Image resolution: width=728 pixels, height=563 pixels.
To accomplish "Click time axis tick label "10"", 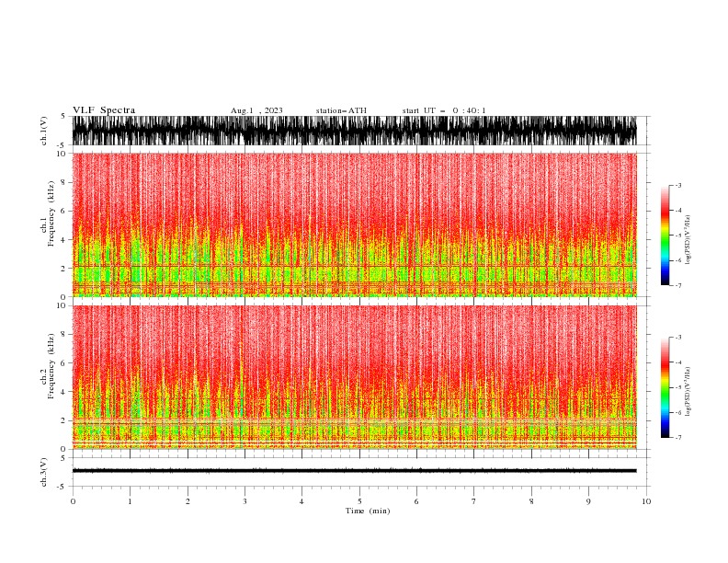I will (646, 501).
